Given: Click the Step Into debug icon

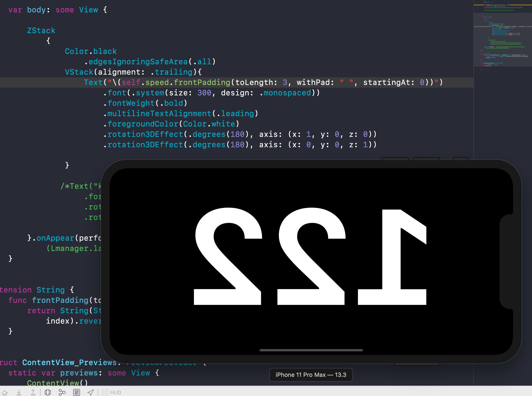Looking at the screenshot, I should [x=19, y=392].
